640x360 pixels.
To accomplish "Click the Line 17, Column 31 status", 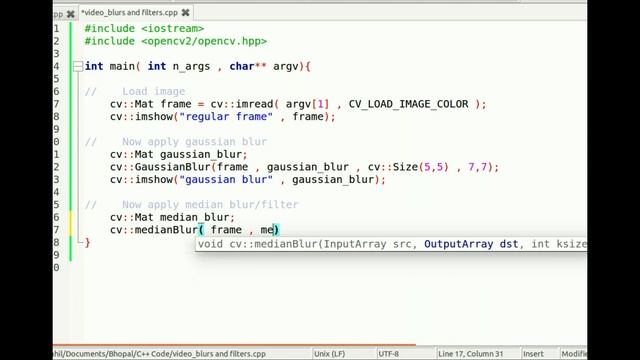I will (471, 354).
